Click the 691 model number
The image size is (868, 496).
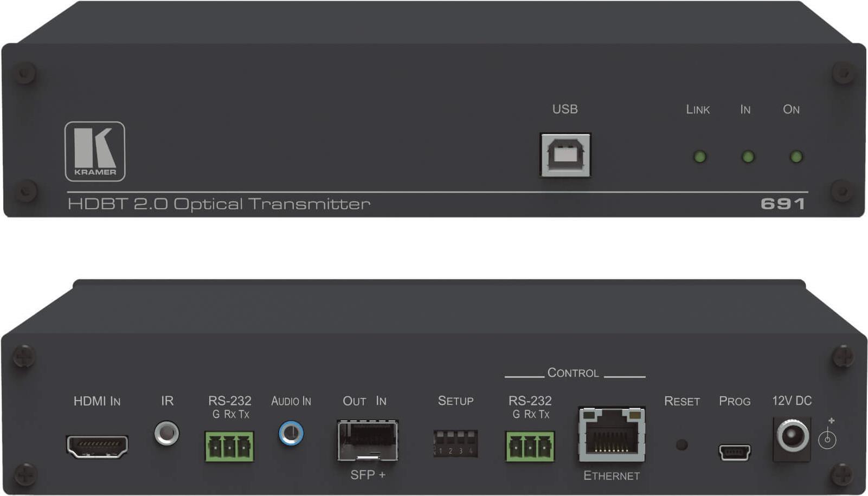pyautogui.click(x=782, y=204)
